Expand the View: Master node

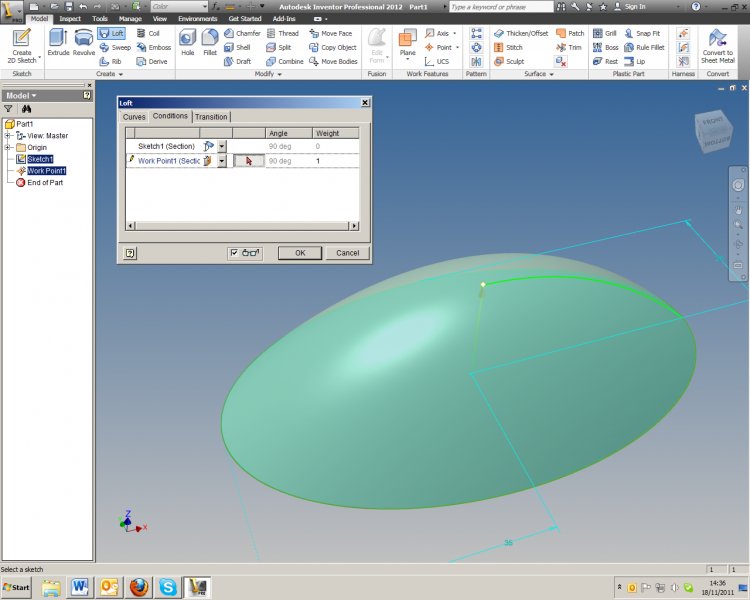[8, 135]
